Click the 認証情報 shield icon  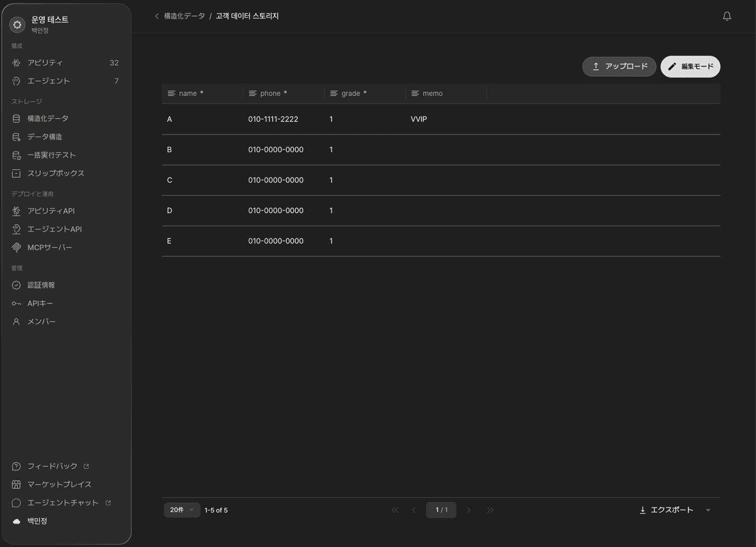[x=16, y=285]
